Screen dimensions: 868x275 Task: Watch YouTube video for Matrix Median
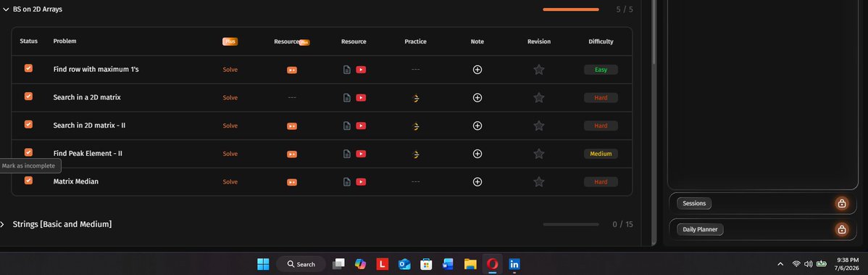361,182
